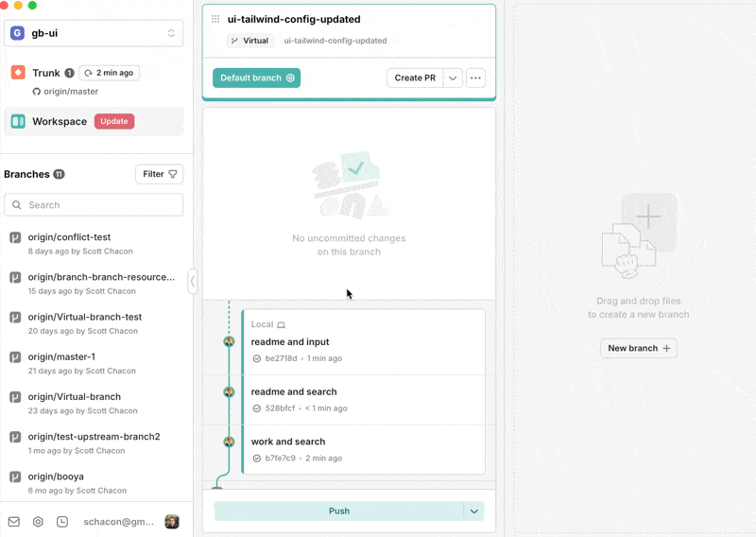Open the history clock icon
The image size is (756, 537).
tap(62, 521)
